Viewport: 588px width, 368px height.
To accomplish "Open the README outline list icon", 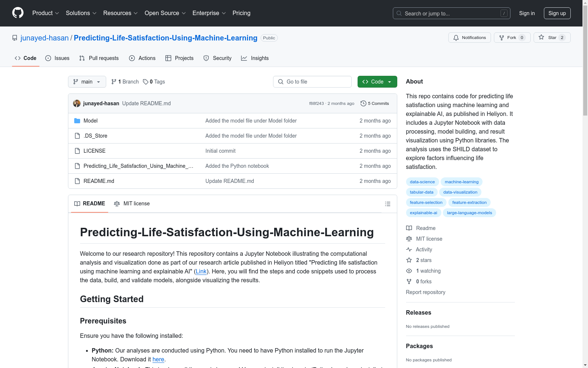I will coord(387,204).
